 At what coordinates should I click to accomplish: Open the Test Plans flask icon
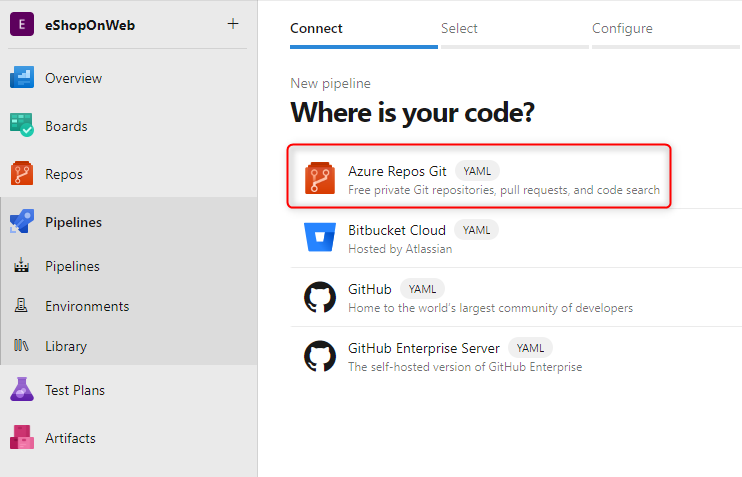(22, 390)
